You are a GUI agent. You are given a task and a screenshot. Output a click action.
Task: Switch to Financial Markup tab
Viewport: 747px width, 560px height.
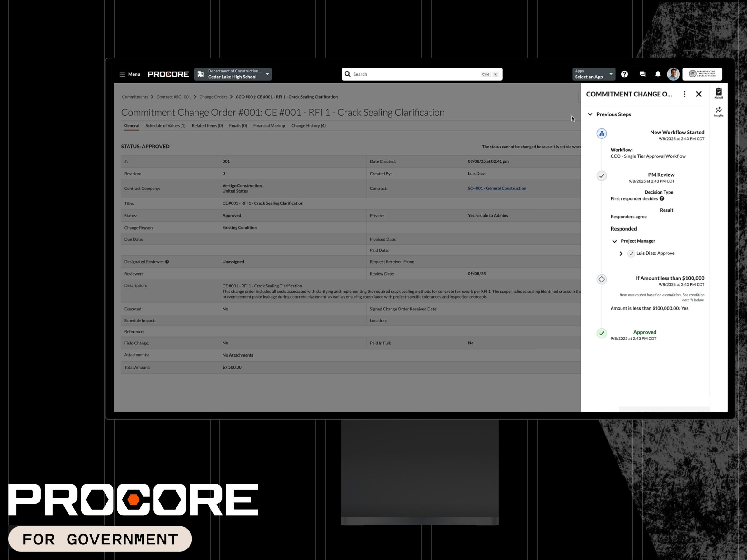click(269, 126)
